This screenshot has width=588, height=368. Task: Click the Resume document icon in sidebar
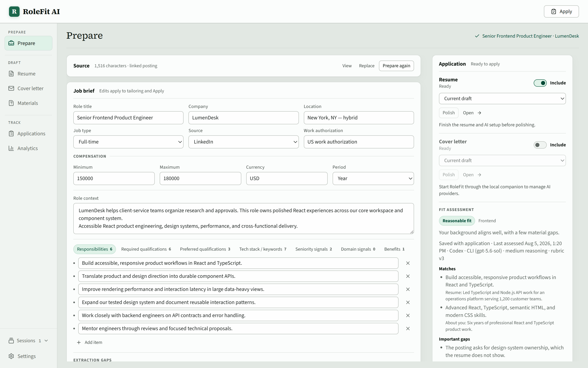(x=11, y=74)
